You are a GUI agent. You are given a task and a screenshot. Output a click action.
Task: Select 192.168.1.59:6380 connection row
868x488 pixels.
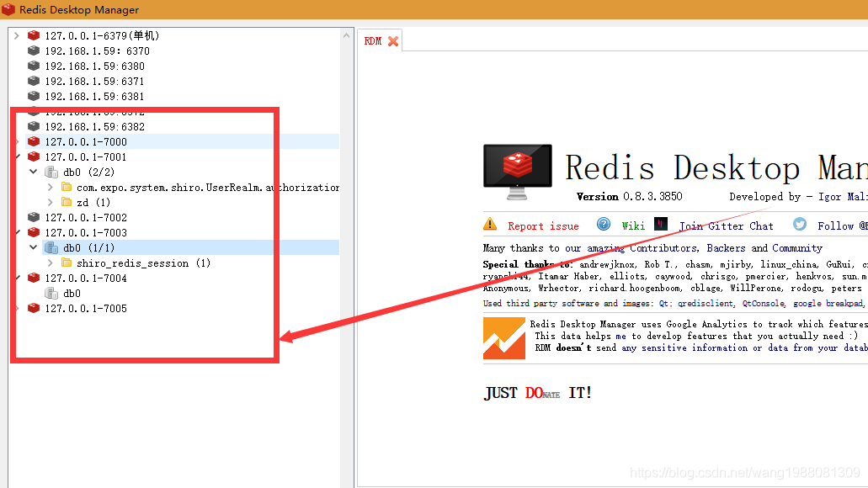tap(94, 66)
